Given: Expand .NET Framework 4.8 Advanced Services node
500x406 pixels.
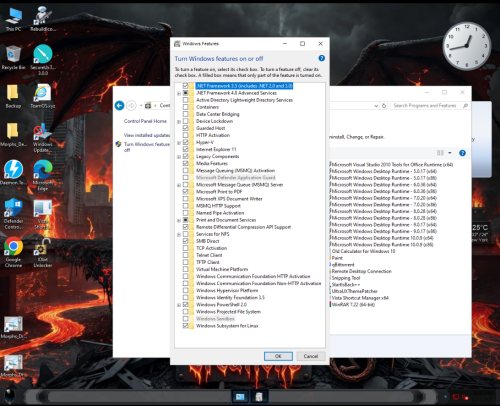Looking at the screenshot, I should click(x=179, y=93).
